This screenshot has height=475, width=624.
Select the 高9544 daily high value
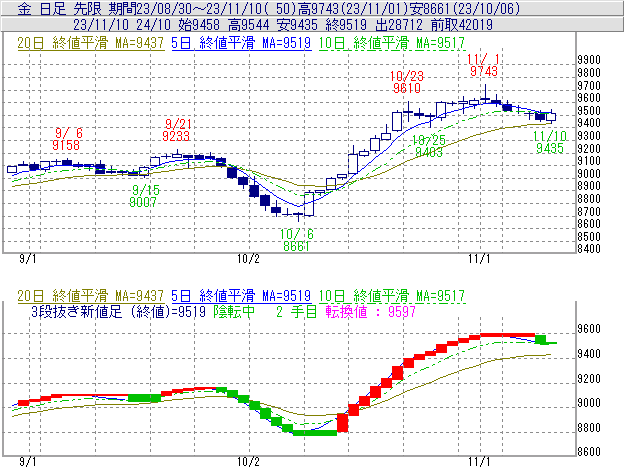[x=249, y=25]
